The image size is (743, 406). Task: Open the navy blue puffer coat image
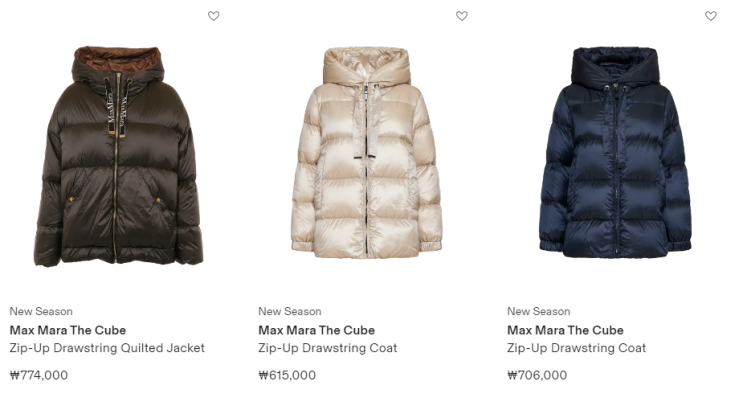click(616, 153)
